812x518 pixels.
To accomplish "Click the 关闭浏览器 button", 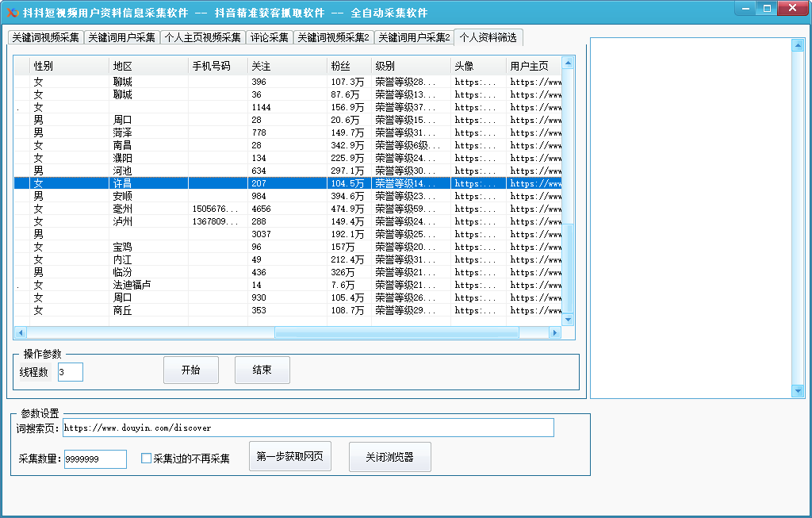I will coord(390,457).
